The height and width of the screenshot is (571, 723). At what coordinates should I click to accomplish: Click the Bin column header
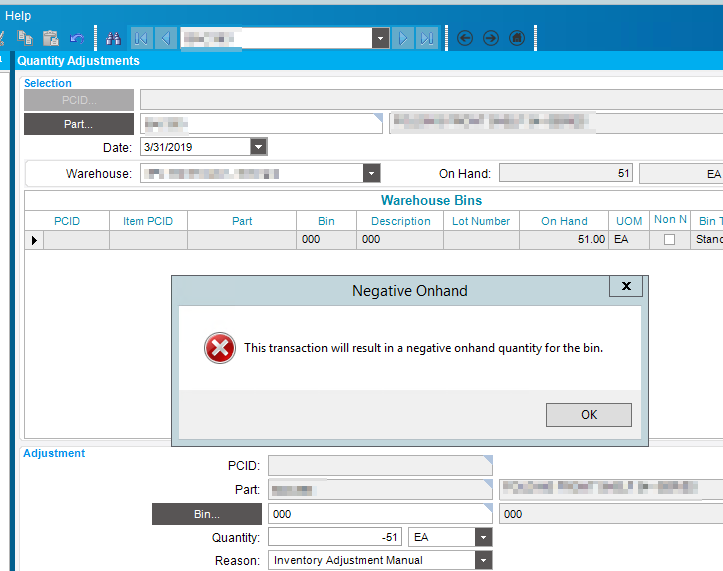(326, 221)
